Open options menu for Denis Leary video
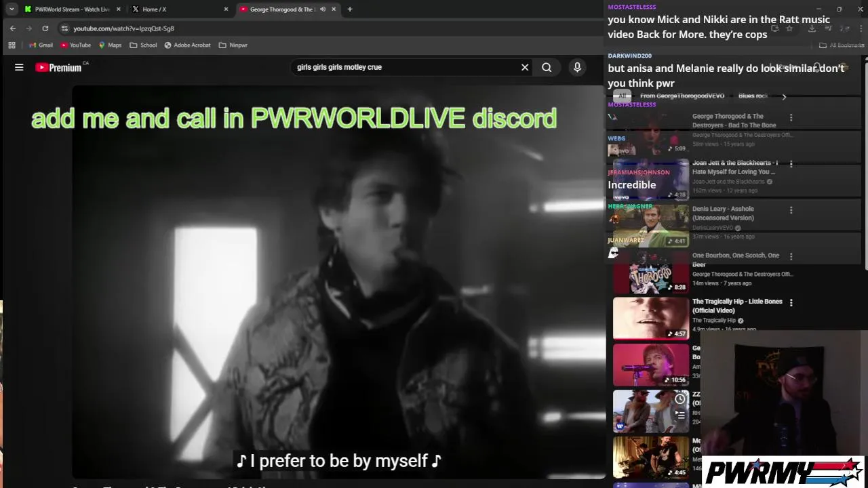Screen dimensions: 868x488 coord(791,211)
